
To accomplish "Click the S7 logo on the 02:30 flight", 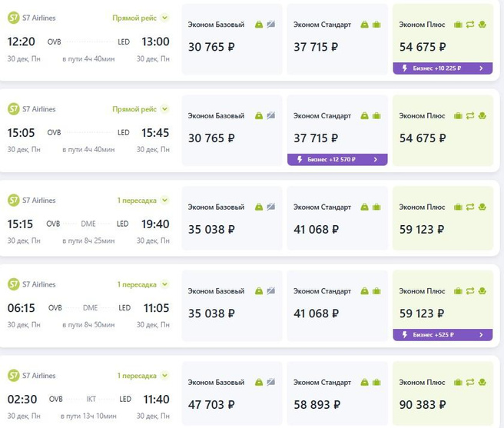I will (x=13, y=375).
